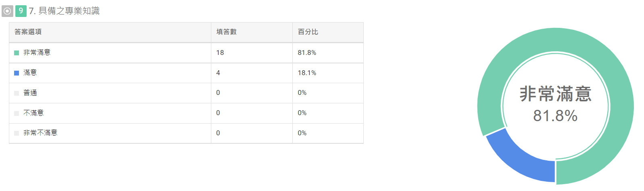The image size is (644, 191).
Task: Select the 填答數 column header
Action: point(227,32)
